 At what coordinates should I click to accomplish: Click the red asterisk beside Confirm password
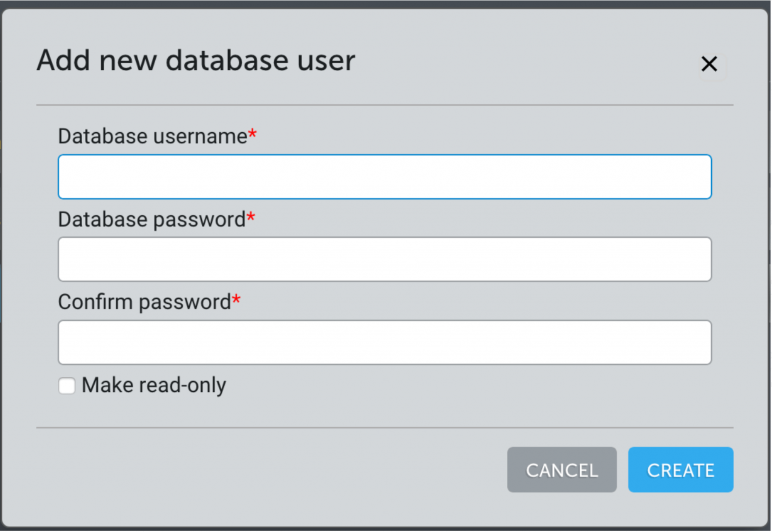point(236,300)
